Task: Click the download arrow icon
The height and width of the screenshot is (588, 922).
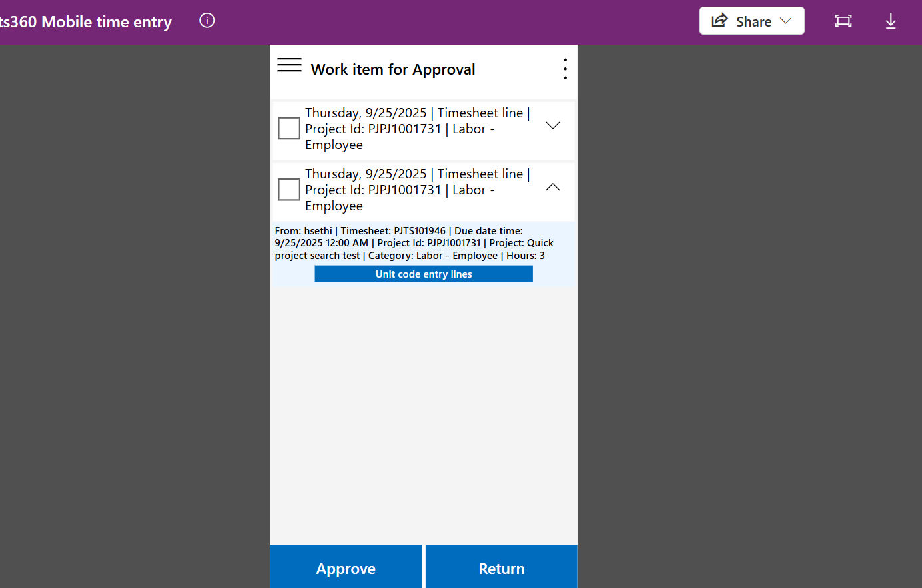Action: click(x=891, y=21)
